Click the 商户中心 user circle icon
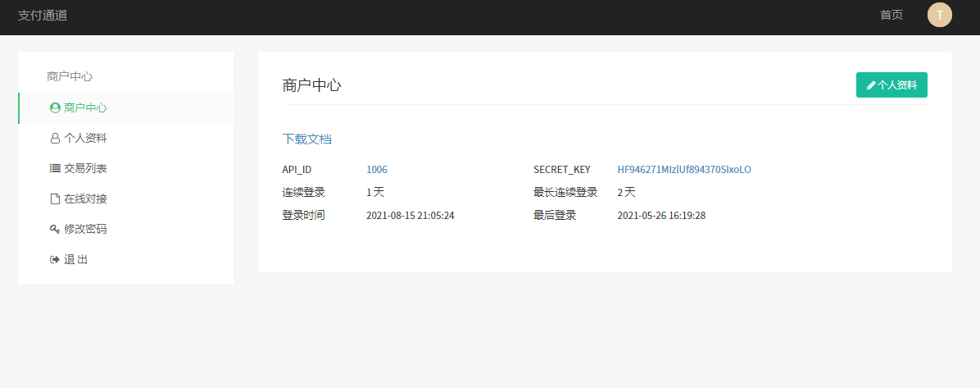The height and width of the screenshot is (388, 980). tap(55, 107)
